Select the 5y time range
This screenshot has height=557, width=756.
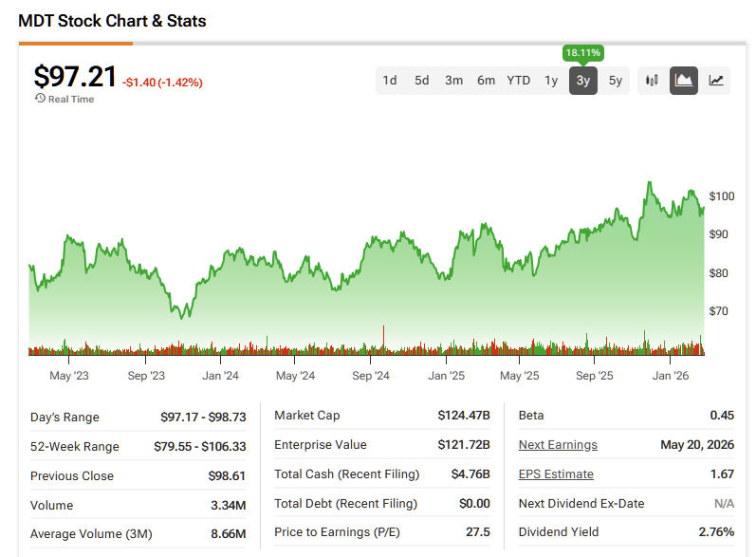616,81
